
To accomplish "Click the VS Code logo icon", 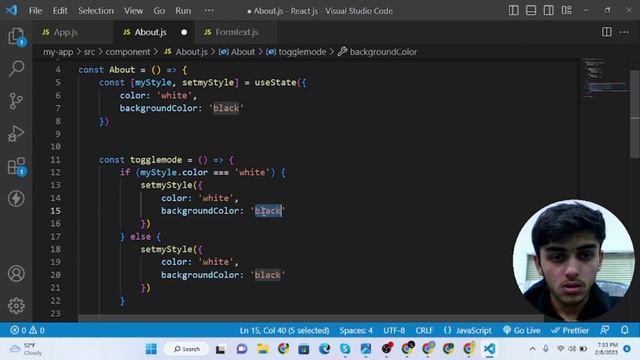I will click(x=12, y=10).
